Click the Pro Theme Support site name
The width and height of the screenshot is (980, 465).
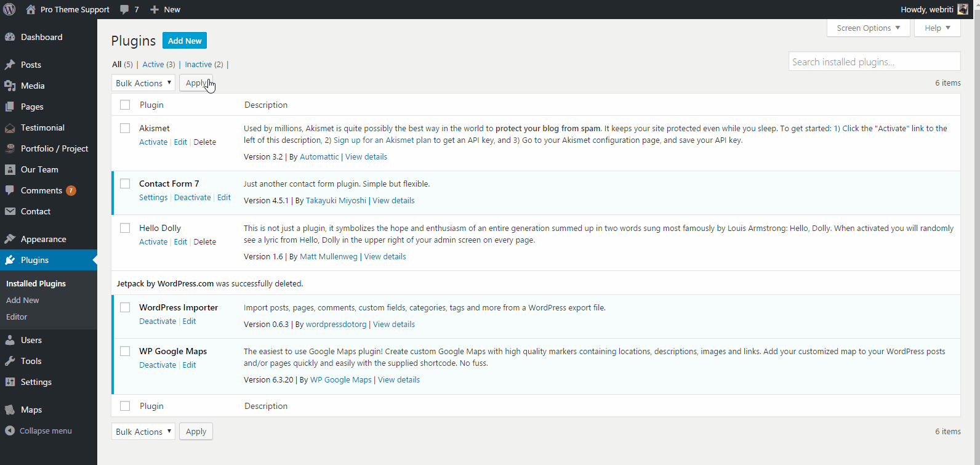click(x=75, y=9)
